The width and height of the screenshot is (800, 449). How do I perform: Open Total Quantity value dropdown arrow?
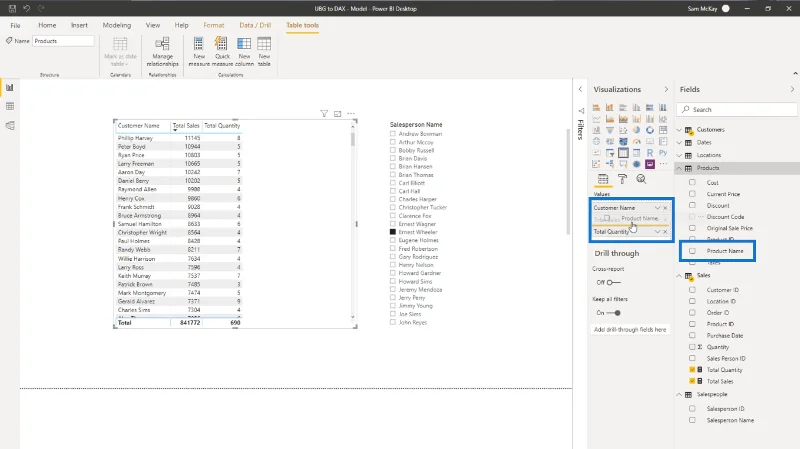[x=657, y=232]
